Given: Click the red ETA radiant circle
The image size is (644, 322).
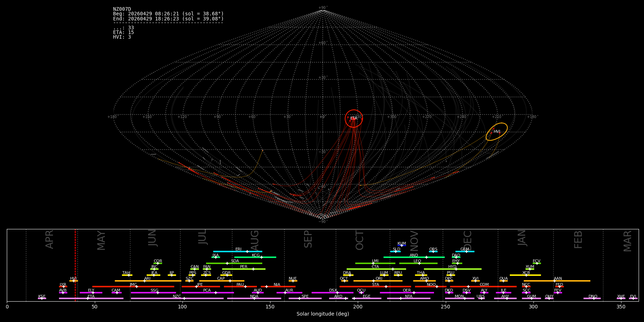Looking at the screenshot, I should (x=354, y=118).
